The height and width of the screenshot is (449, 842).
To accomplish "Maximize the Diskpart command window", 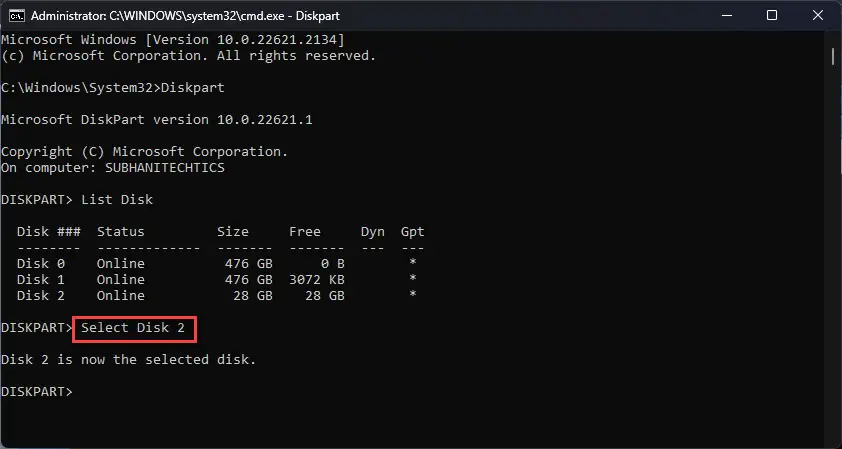I will coord(772,16).
